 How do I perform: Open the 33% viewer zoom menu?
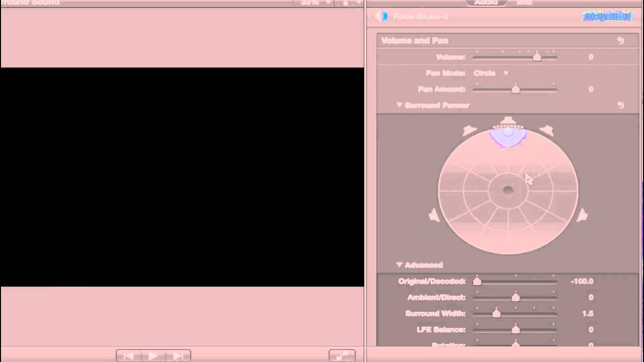(x=316, y=3)
